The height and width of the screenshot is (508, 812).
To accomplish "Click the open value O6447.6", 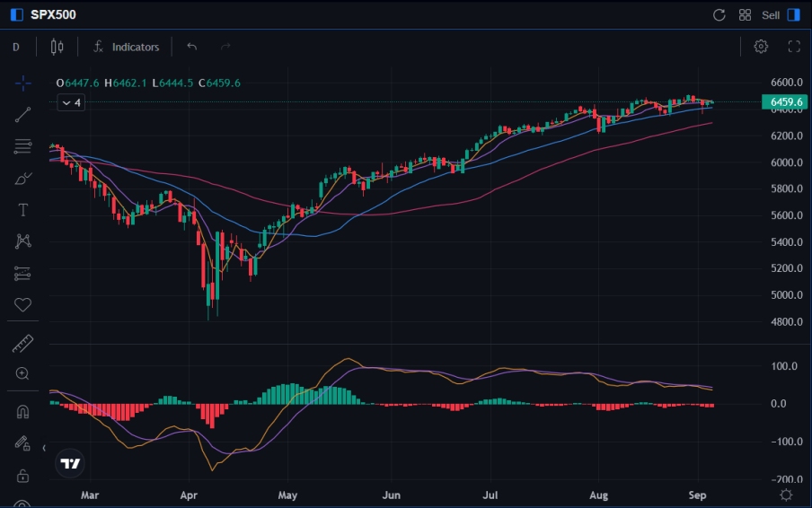I will pyautogui.click(x=77, y=83).
